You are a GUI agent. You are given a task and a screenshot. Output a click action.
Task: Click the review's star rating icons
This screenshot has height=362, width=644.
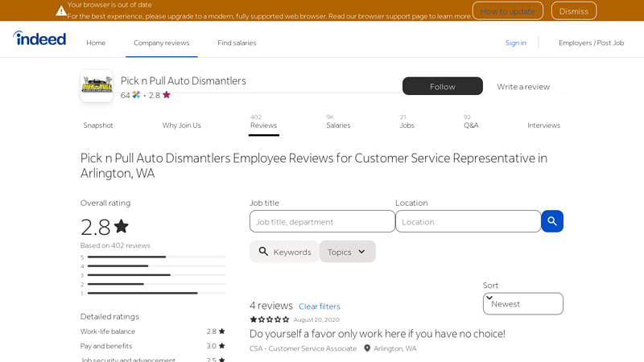(269, 319)
